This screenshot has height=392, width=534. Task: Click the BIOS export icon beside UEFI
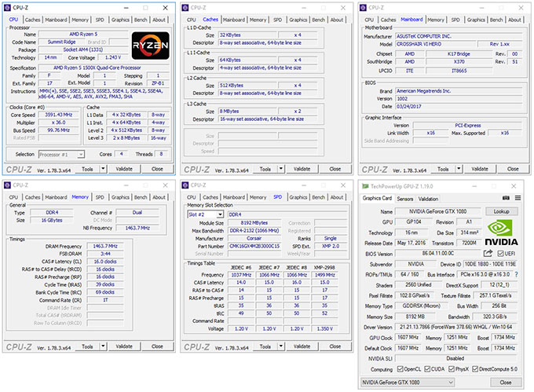click(488, 254)
